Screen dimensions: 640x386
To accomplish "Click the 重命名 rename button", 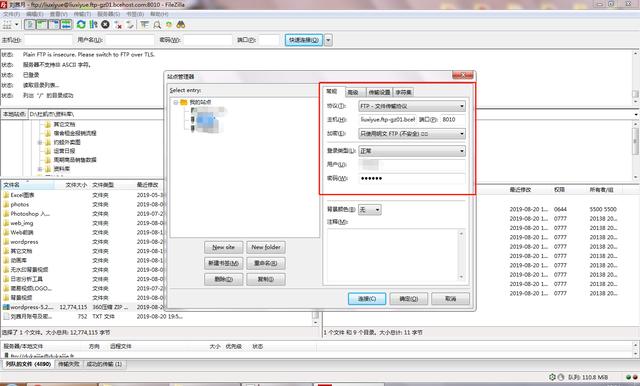I will [266, 263].
